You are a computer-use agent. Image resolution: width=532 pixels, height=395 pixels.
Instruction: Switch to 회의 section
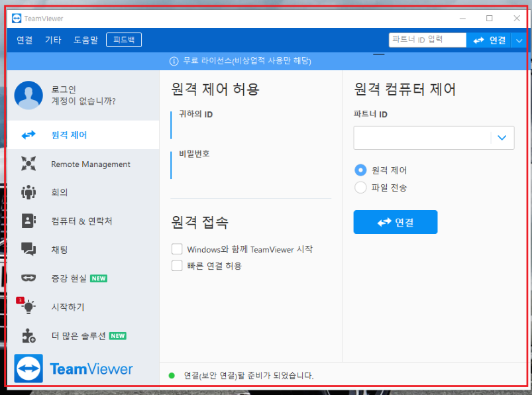(x=83, y=192)
